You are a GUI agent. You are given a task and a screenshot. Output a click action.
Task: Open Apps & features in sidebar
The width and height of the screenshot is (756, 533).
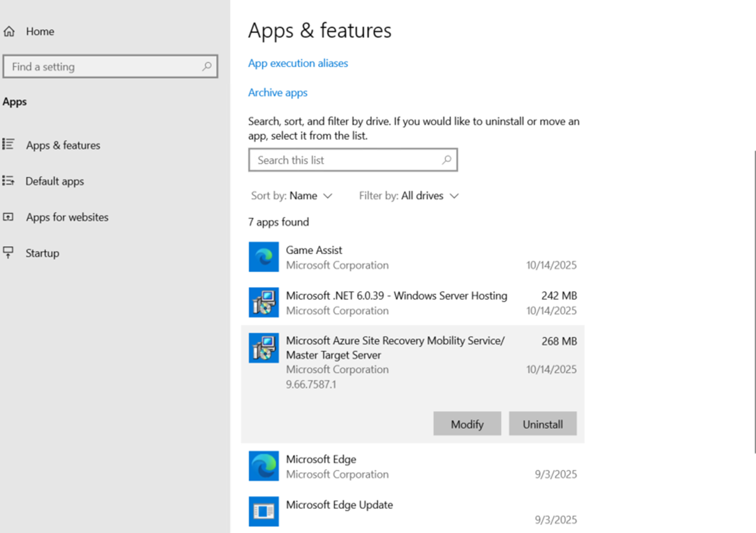(63, 145)
